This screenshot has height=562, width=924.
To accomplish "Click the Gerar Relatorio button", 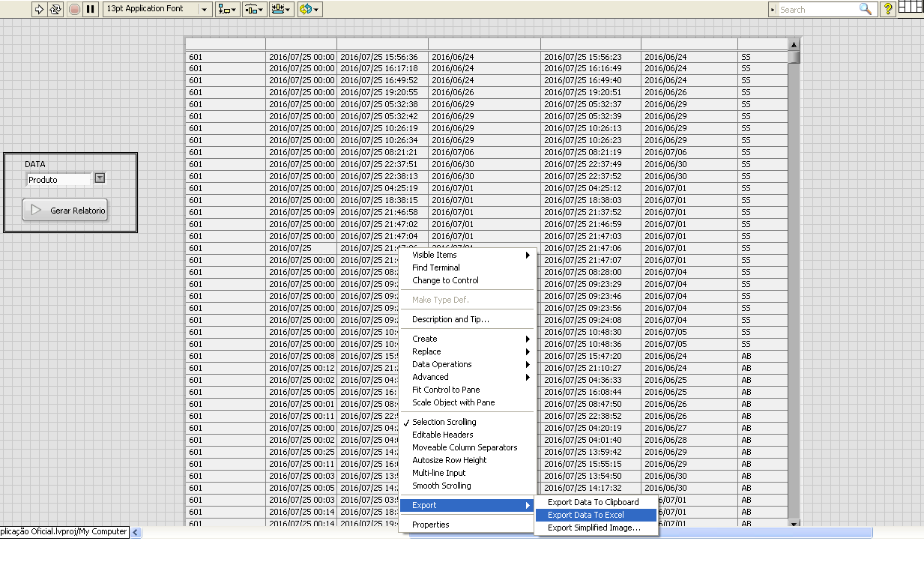I will coord(65,211).
